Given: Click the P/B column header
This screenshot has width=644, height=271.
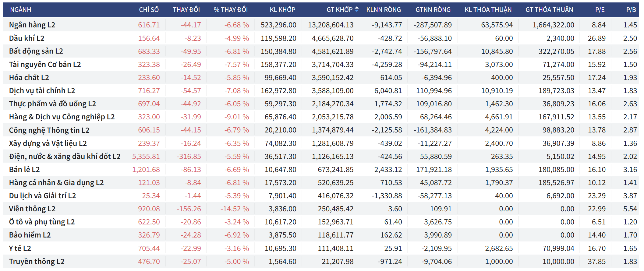Looking at the screenshot, I should click(x=631, y=10).
